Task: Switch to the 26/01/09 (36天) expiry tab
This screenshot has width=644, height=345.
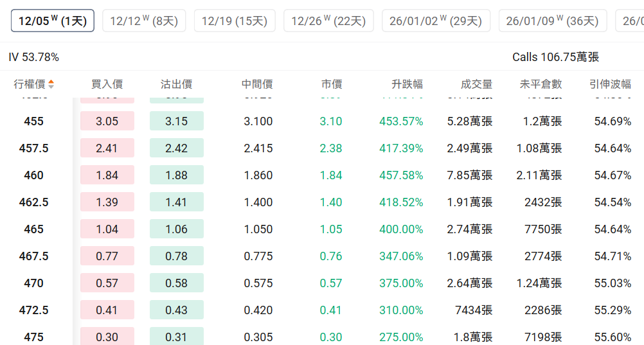Action: (553, 21)
